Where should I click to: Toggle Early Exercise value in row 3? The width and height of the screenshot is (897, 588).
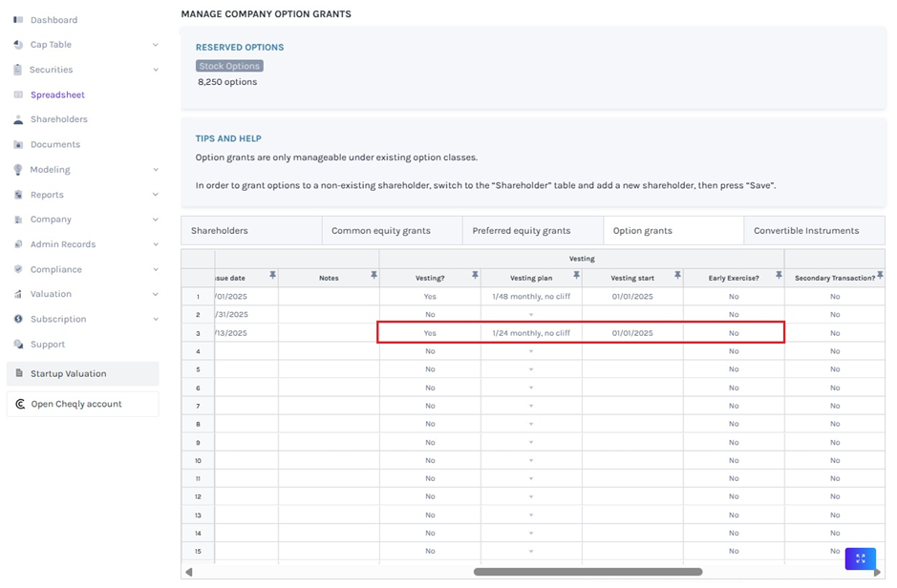point(733,333)
